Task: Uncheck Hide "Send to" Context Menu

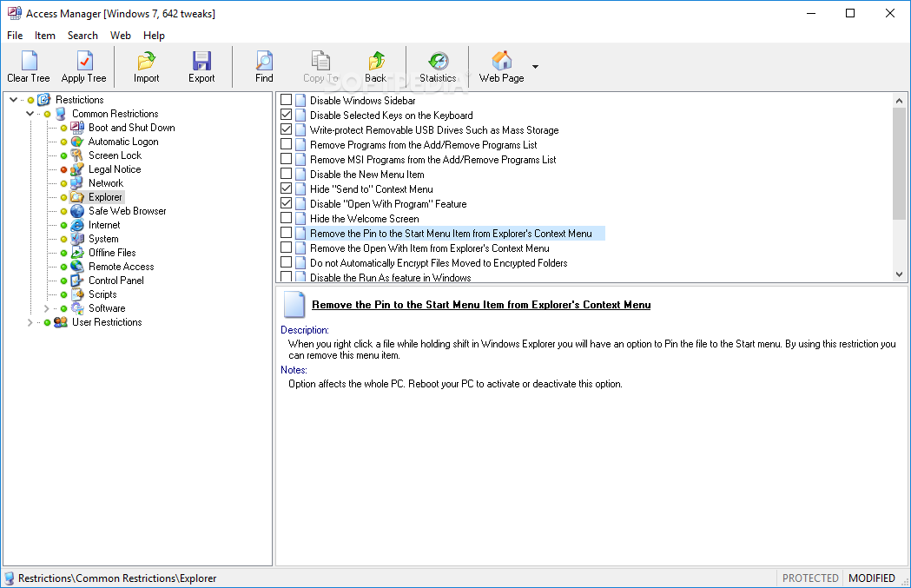Action: pos(286,188)
